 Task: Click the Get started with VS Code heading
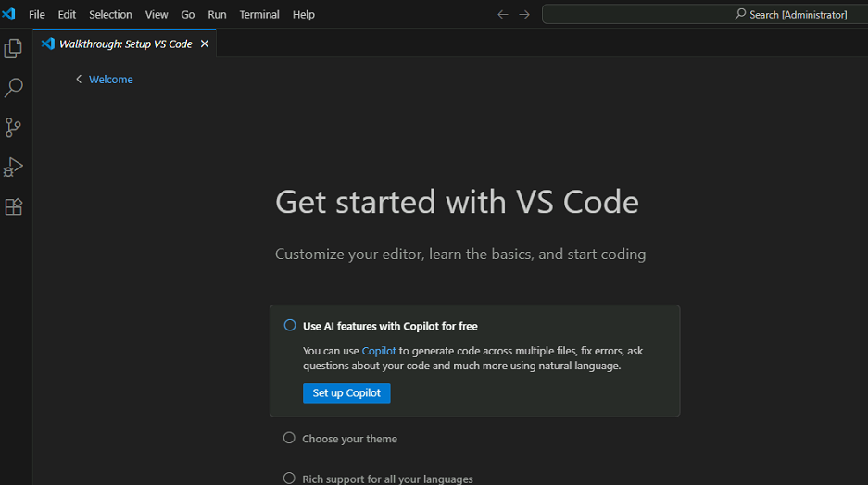pyautogui.click(x=458, y=202)
